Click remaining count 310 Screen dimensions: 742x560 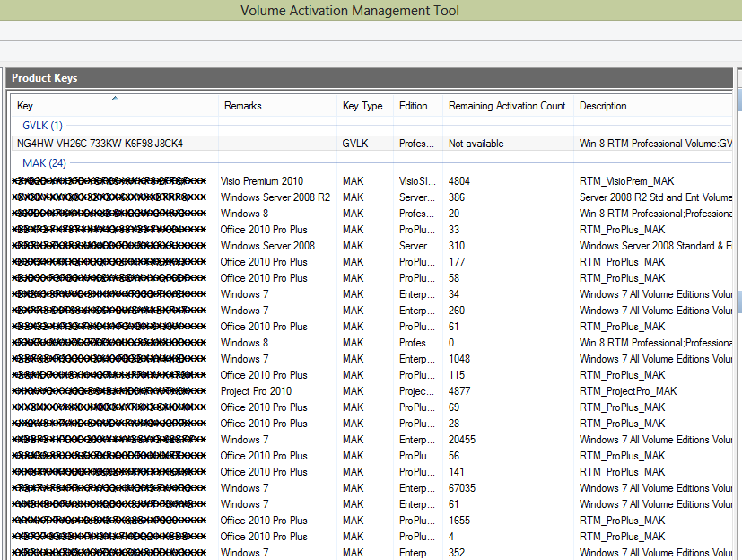(x=457, y=246)
